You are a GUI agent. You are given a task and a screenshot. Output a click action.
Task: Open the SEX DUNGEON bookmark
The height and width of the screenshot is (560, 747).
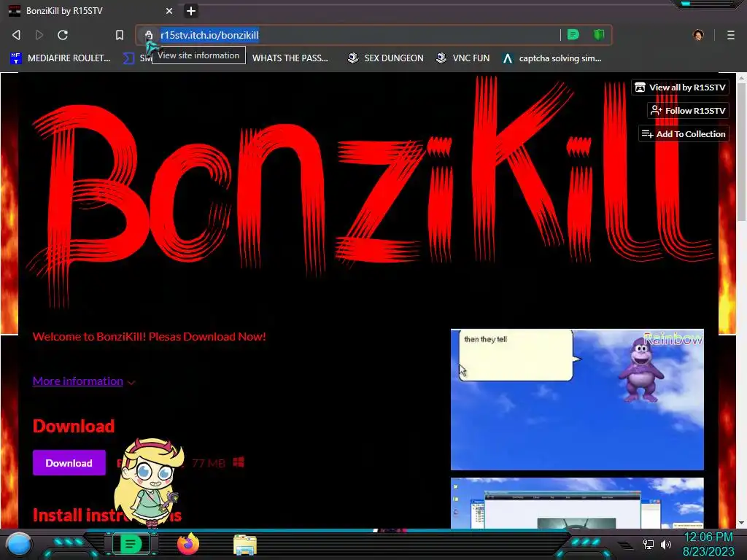click(386, 58)
